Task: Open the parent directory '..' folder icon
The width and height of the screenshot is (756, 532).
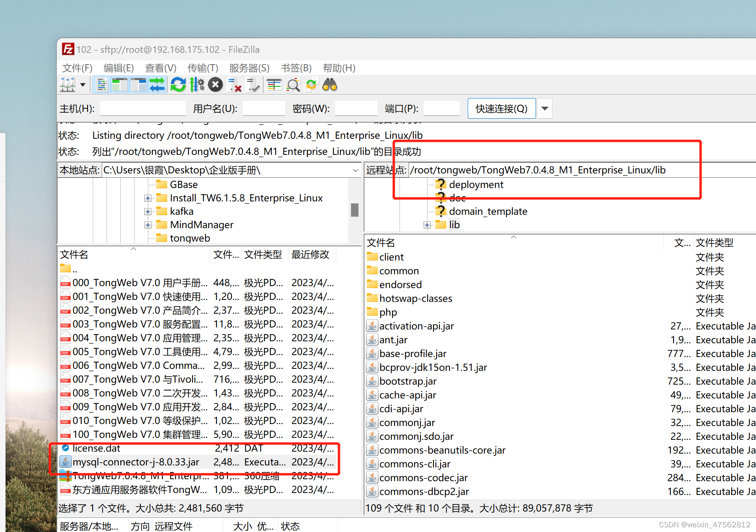Action: tap(65, 268)
